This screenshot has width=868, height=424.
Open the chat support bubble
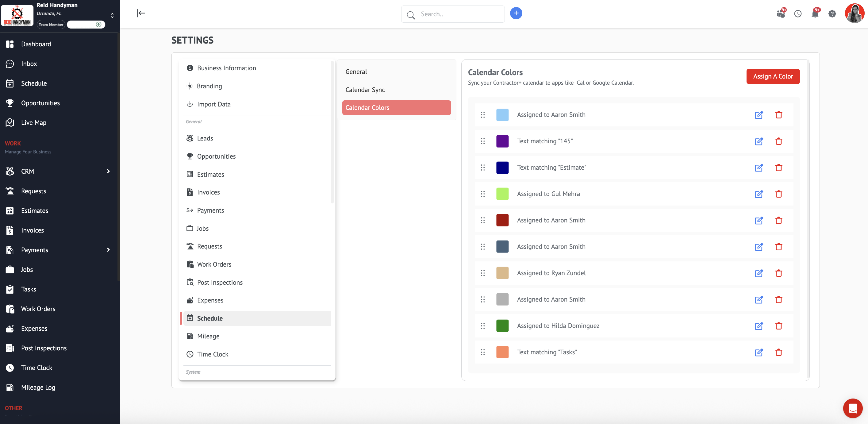point(852,408)
